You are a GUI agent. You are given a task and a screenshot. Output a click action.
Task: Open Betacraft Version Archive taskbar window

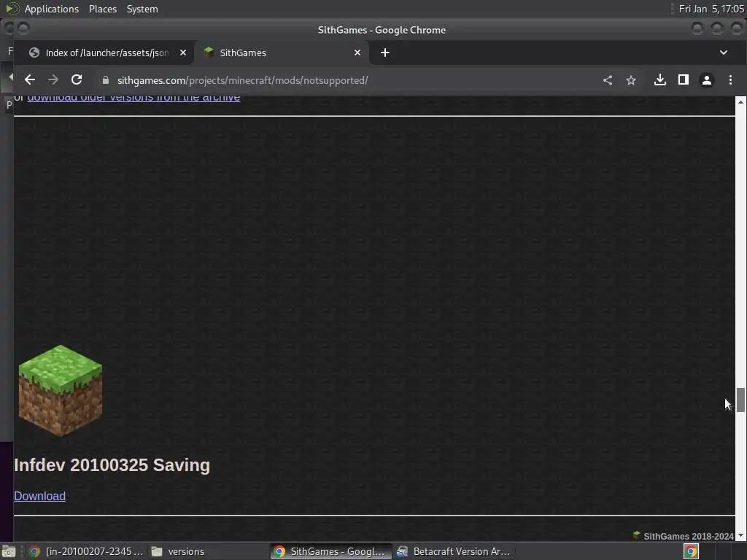pyautogui.click(x=454, y=551)
